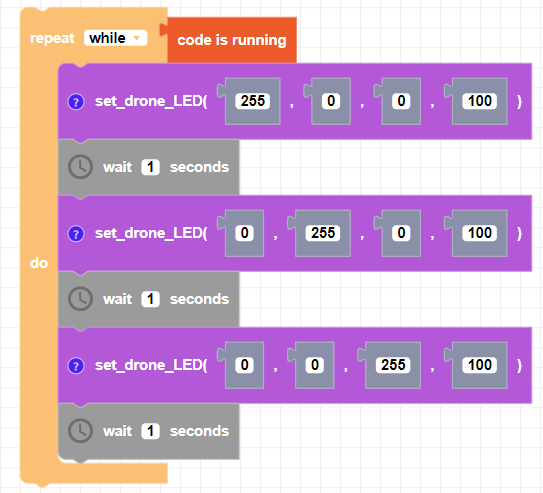Click the clock icon on last wait block
543x493 pixels.
point(80,431)
